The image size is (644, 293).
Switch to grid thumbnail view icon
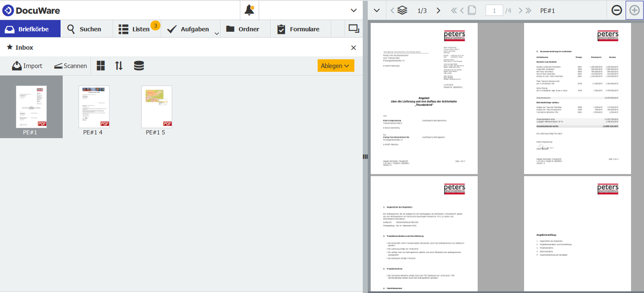pos(101,66)
